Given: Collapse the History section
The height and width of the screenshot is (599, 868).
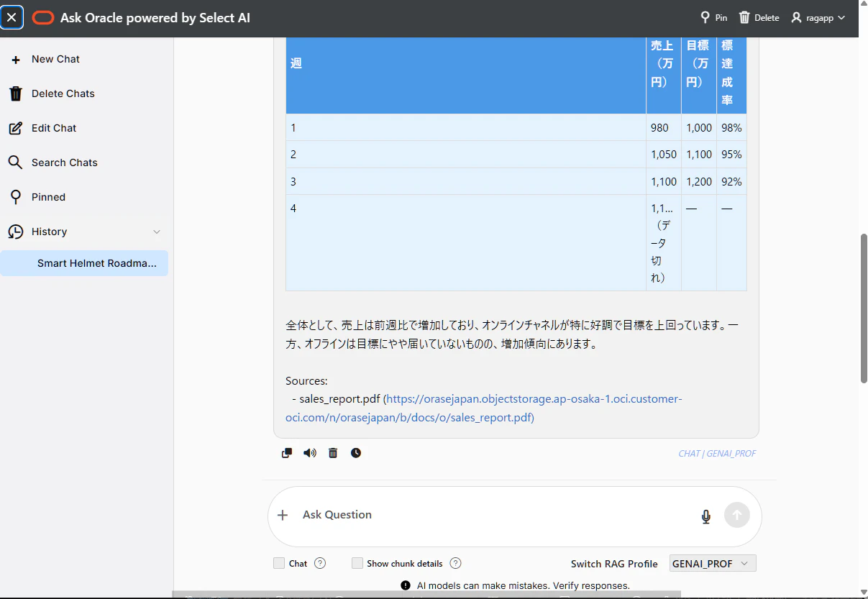Looking at the screenshot, I should 85,232.
